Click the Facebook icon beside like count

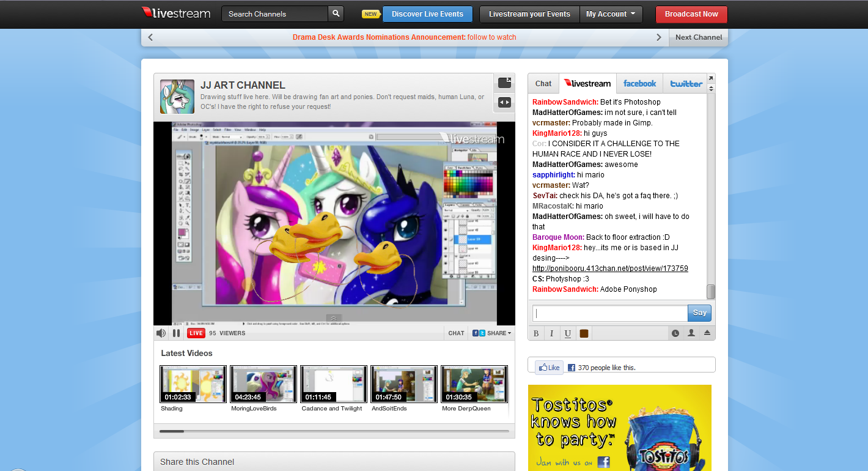point(572,368)
